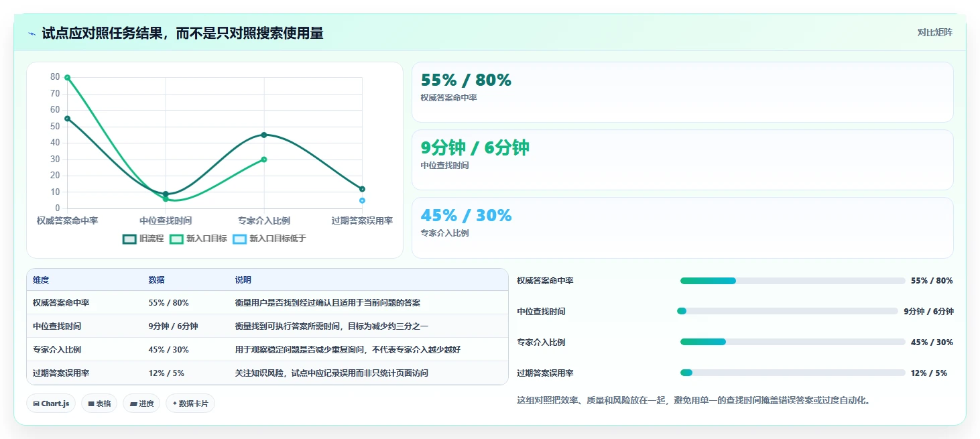Toggle the 旧流程 legend item
The width and height of the screenshot is (980, 439).
pos(143,239)
